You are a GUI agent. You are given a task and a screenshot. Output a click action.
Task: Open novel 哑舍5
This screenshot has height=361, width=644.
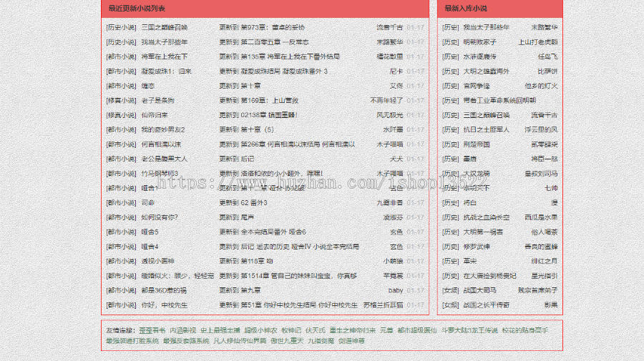tap(150, 232)
